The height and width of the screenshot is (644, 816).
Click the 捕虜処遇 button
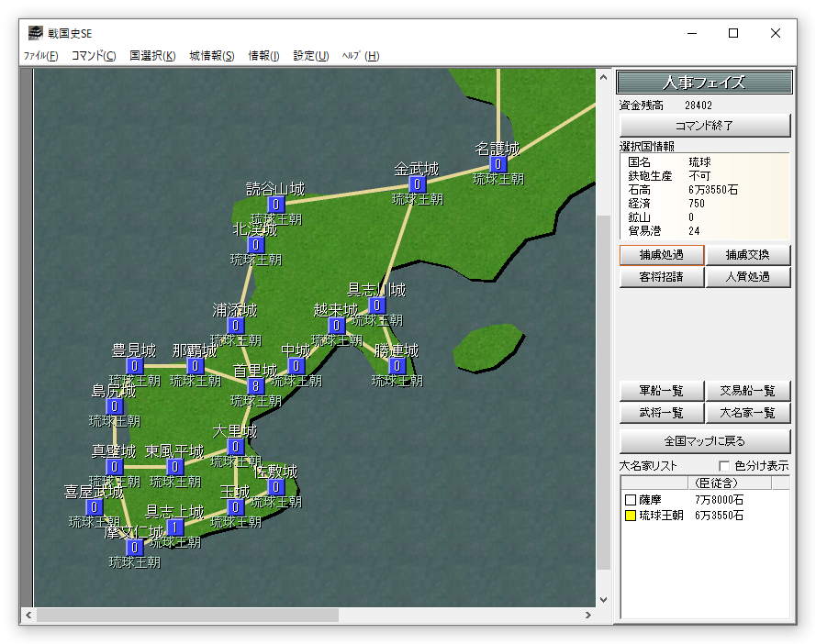point(661,254)
